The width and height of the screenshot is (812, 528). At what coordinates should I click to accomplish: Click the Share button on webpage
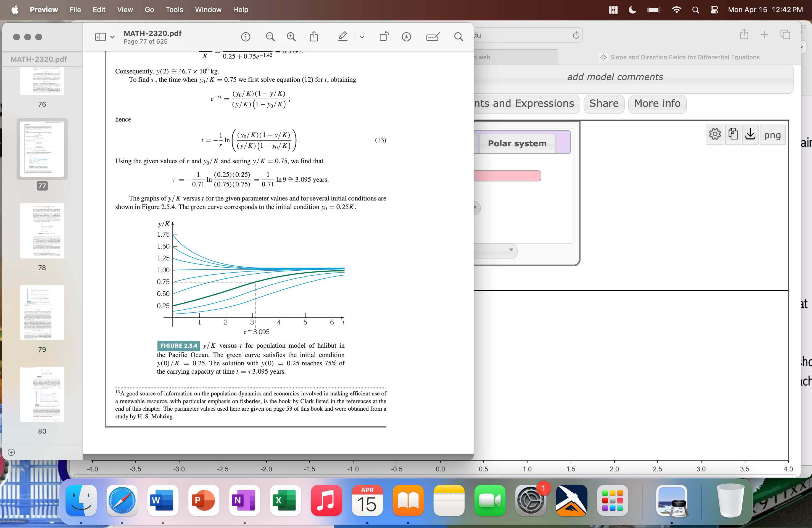(603, 104)
